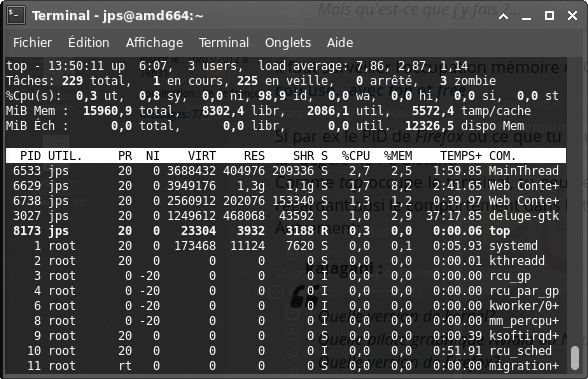Open the Terminal menu

[x=224, y=43]
